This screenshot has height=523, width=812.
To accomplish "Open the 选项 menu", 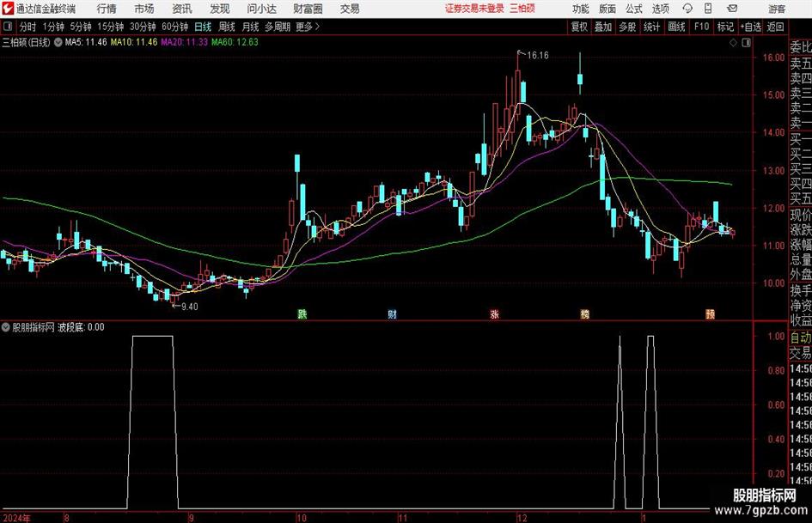I will click(x=660, y=9).
